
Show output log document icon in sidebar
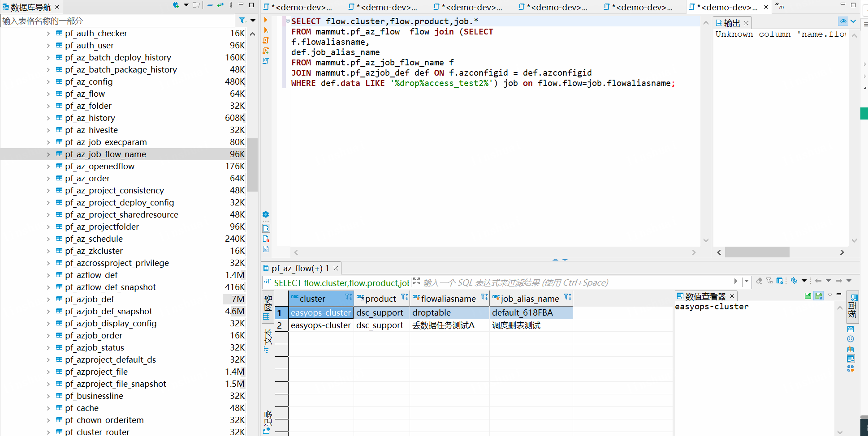(266, 239)
